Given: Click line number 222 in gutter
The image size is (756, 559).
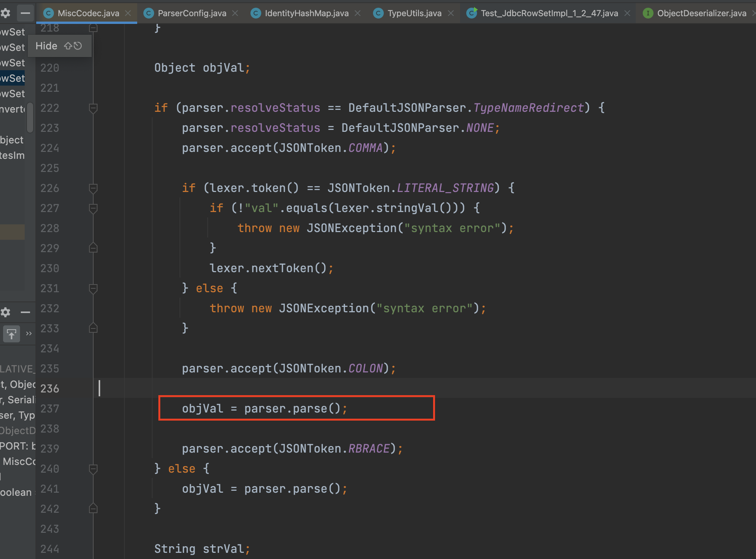Looking at the screenshot, I should (x=50, y=108).
